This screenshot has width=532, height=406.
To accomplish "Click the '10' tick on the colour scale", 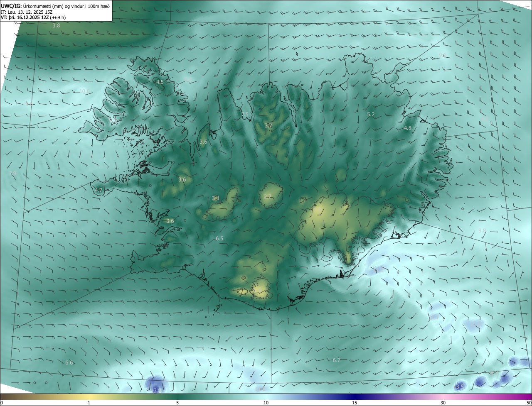I will tap(266, 403).
